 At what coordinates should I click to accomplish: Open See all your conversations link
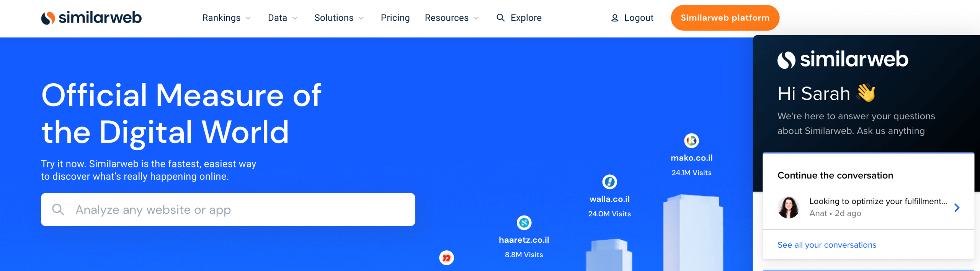826,245
